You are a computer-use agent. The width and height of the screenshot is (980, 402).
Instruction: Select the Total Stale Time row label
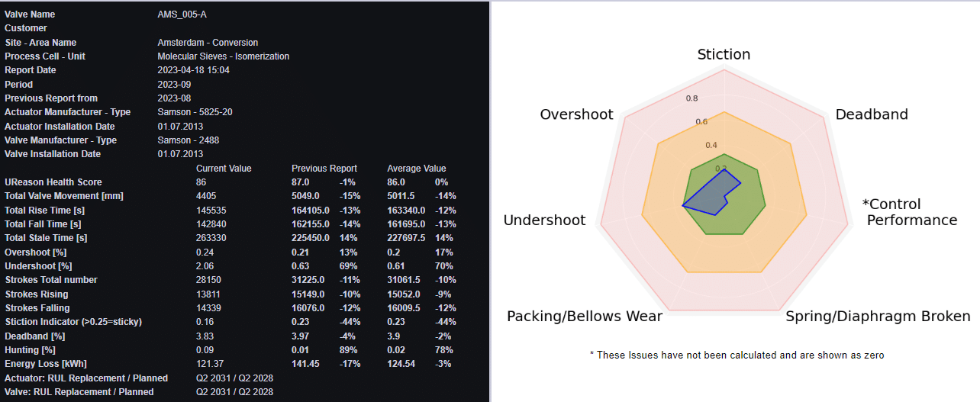click(46, 238)
